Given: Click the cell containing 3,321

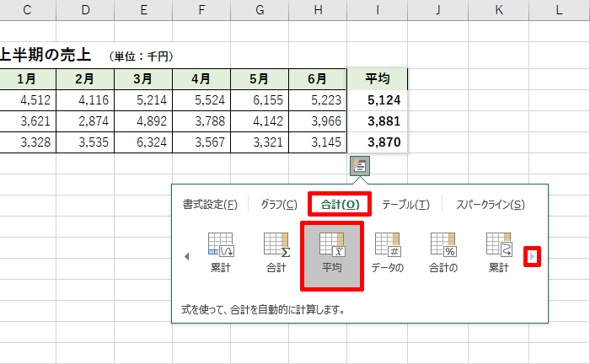Looking at the screenshot, I should pos(260,142).
